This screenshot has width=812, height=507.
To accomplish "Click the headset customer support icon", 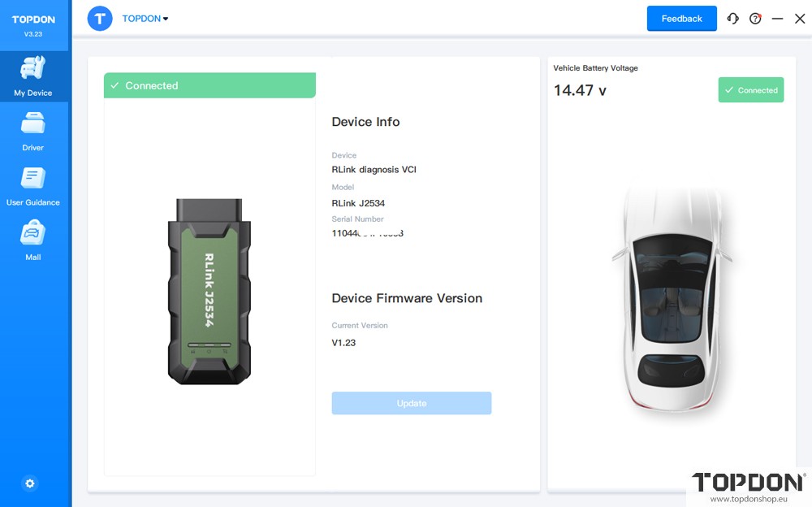I will pos(733,19).
